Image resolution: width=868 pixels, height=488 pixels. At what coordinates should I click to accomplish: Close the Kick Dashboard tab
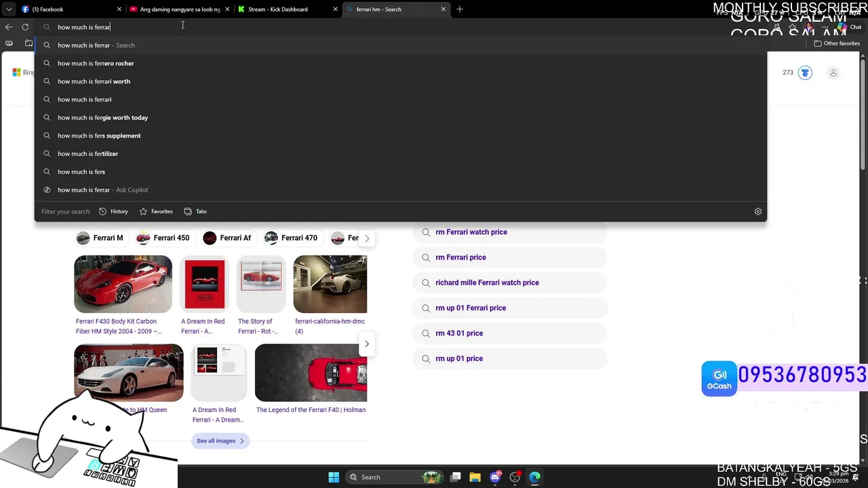pos(336,9)
